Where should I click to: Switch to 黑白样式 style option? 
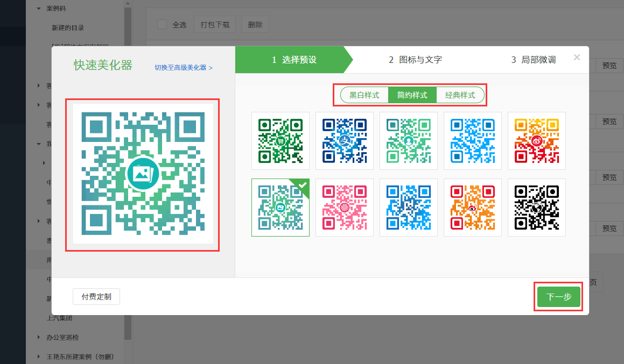(364, 95)
